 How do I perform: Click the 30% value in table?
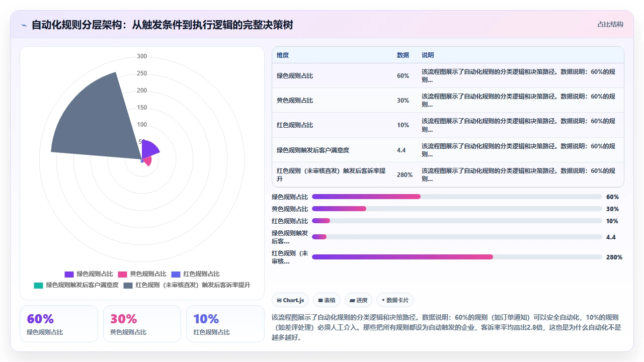click(403, 101)
